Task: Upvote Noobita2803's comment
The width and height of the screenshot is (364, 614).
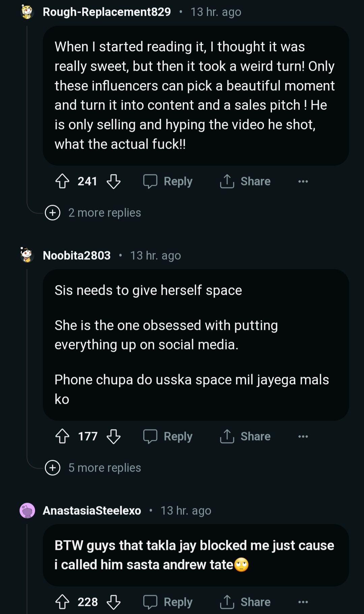Action: pos(62,436)
